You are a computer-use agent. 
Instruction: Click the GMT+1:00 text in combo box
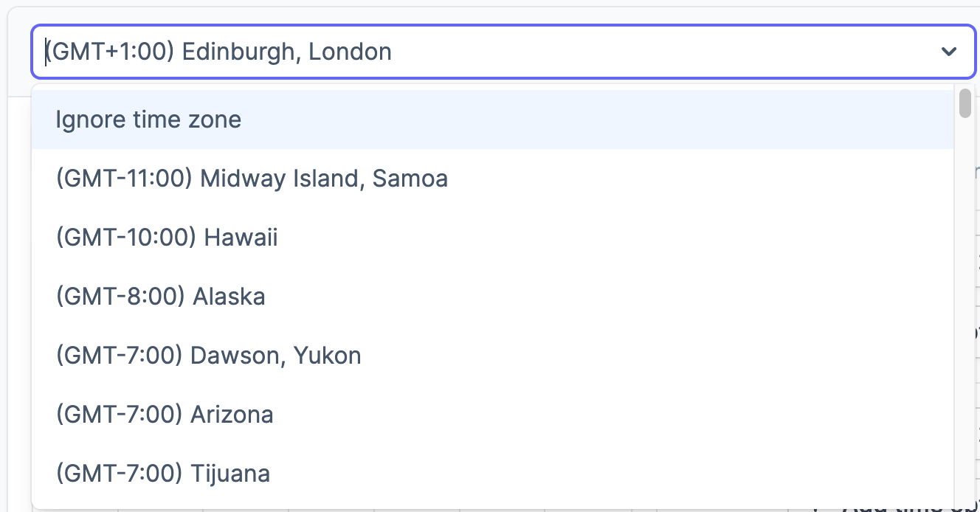(x=111, y=52)
